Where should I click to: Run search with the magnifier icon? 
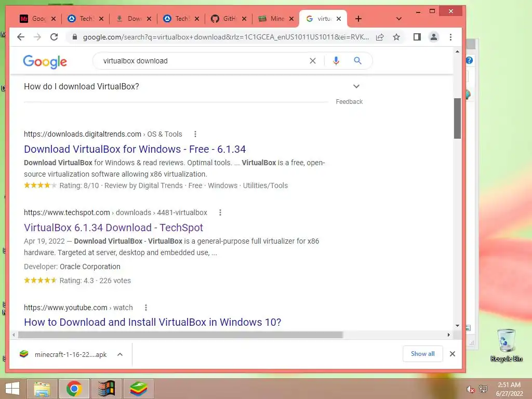[x=357, y=61]
